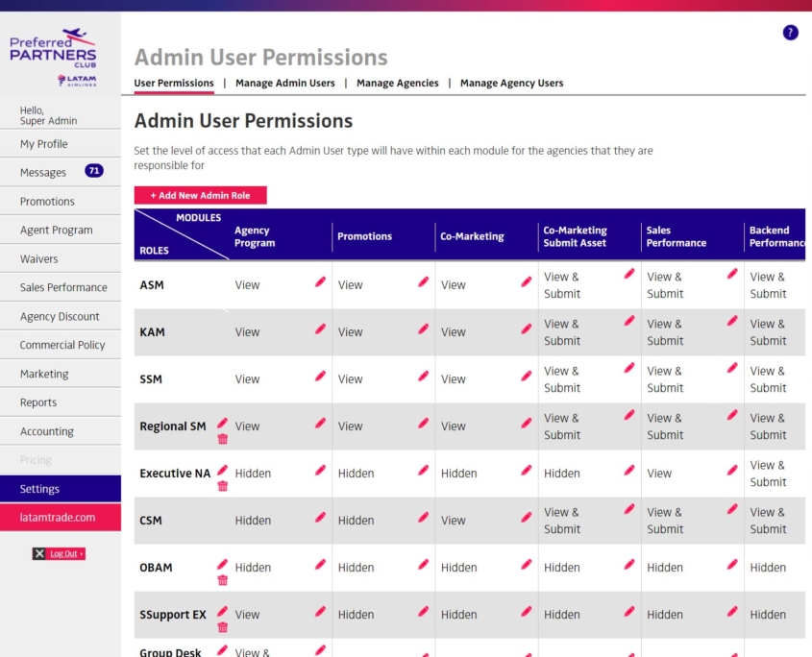Click the Co-Marketing column header
The image size is (812, 657).
(472, 236)
